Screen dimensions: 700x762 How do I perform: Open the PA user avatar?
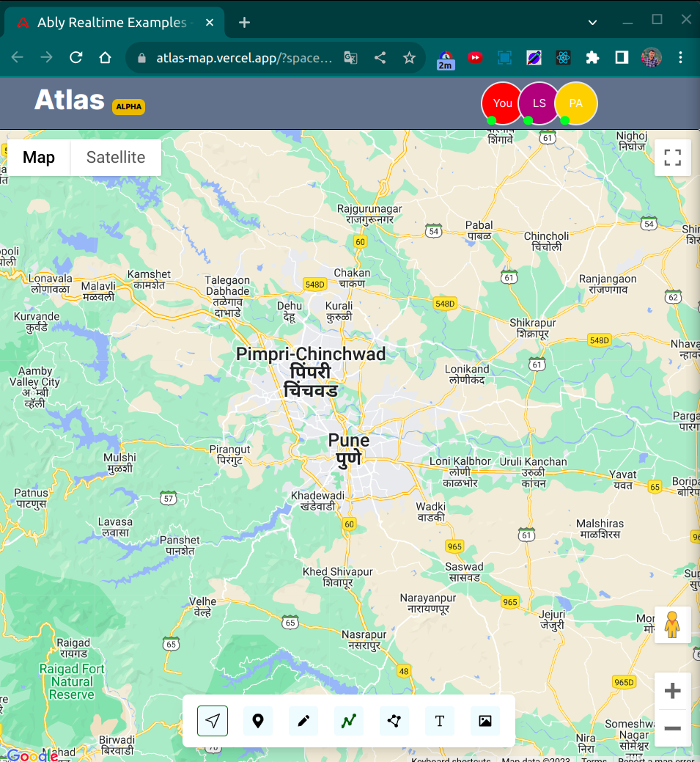click(x=576, y=103)
